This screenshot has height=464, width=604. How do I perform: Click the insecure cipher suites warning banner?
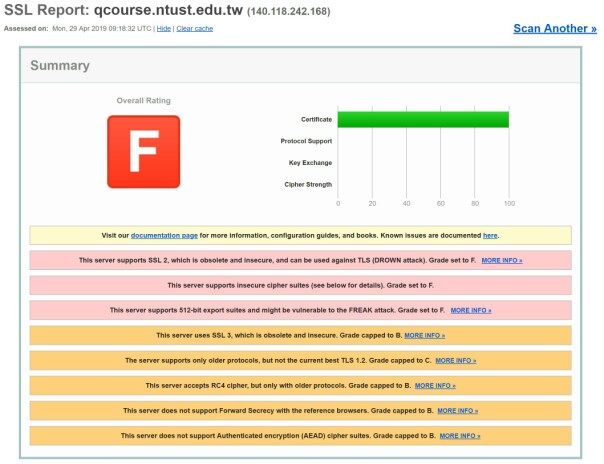pos(300,285)
